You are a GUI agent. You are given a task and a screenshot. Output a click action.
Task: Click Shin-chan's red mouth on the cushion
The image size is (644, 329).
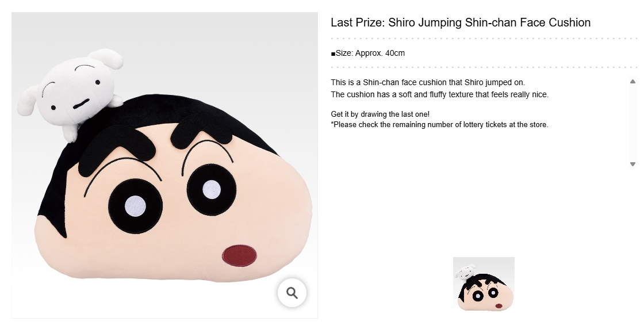pyautogui.click(x=240, y=255)
